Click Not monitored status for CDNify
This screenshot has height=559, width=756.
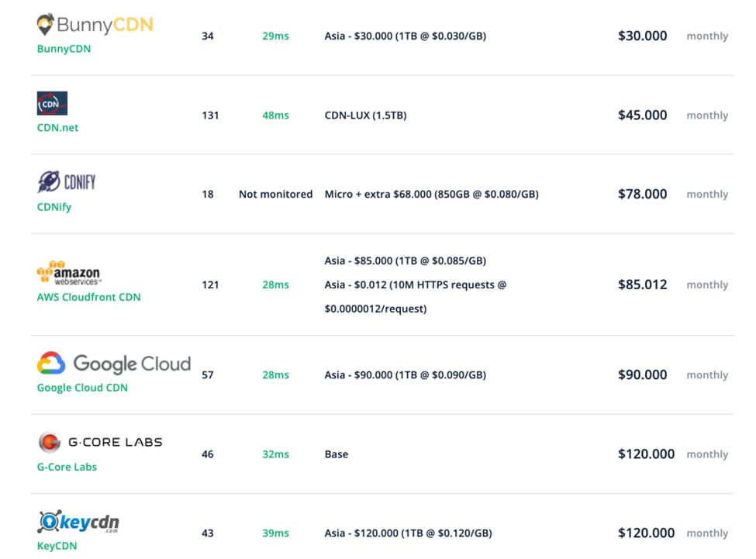point(275,194)
